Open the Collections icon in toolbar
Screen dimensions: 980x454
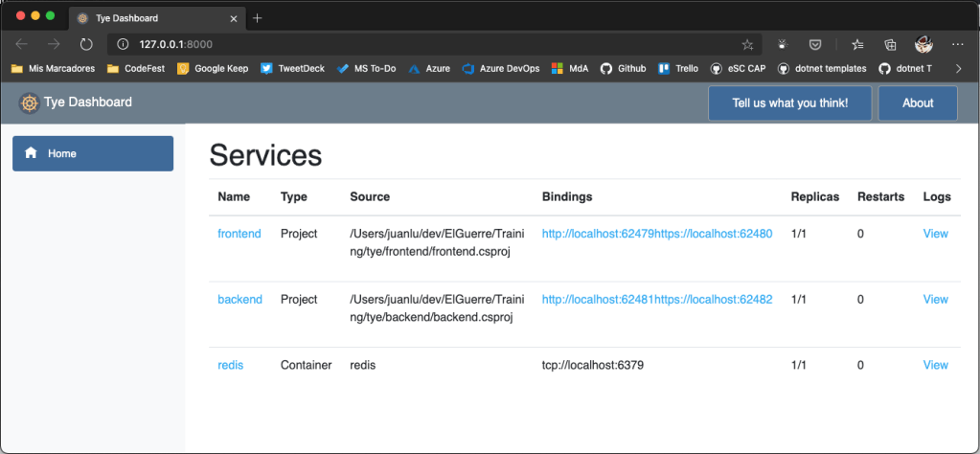[890, 44]
